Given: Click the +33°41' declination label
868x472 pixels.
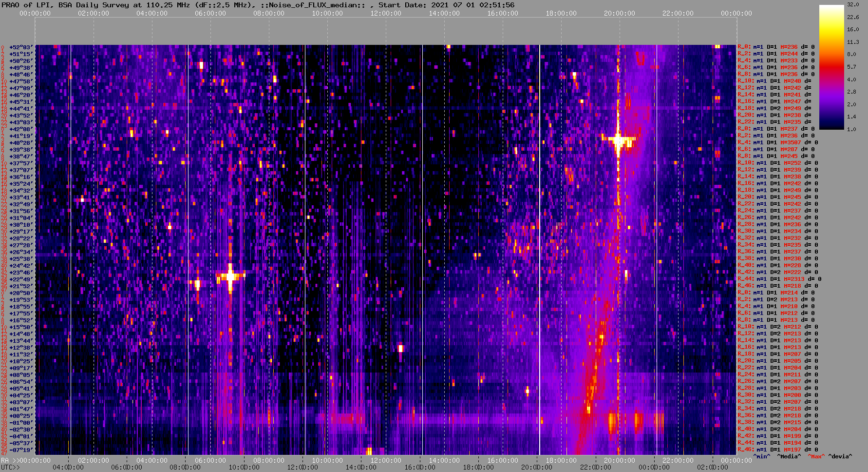Looking at the screenshot, I should 20,197.
